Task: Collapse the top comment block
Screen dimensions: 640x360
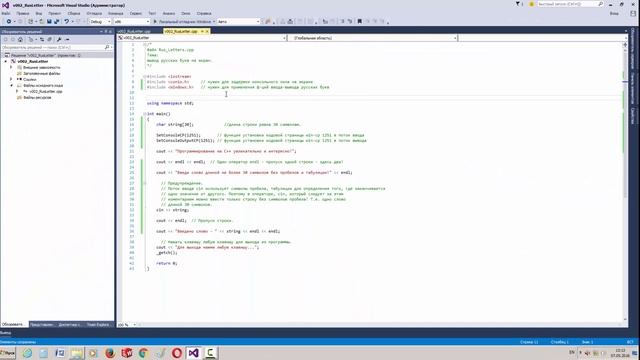Action: [144, 44]
